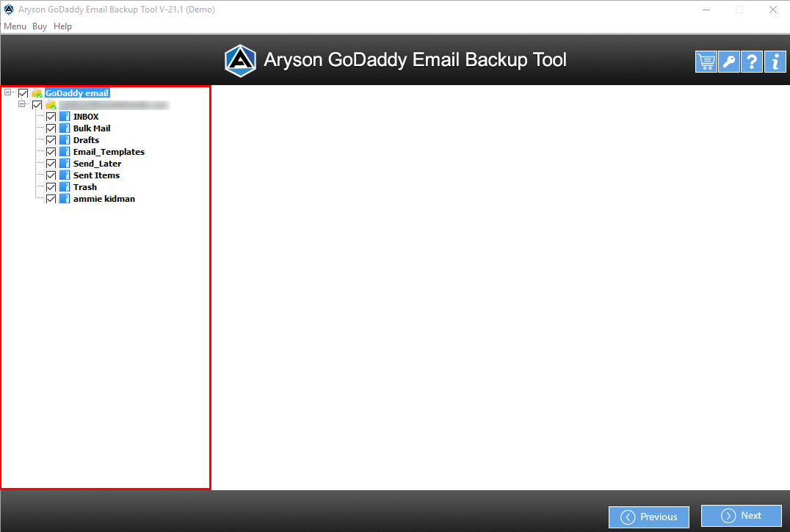This screenshot has width=790, height=532.
Task: Click the Sent Items folder icon
Action: click(65, 175)
